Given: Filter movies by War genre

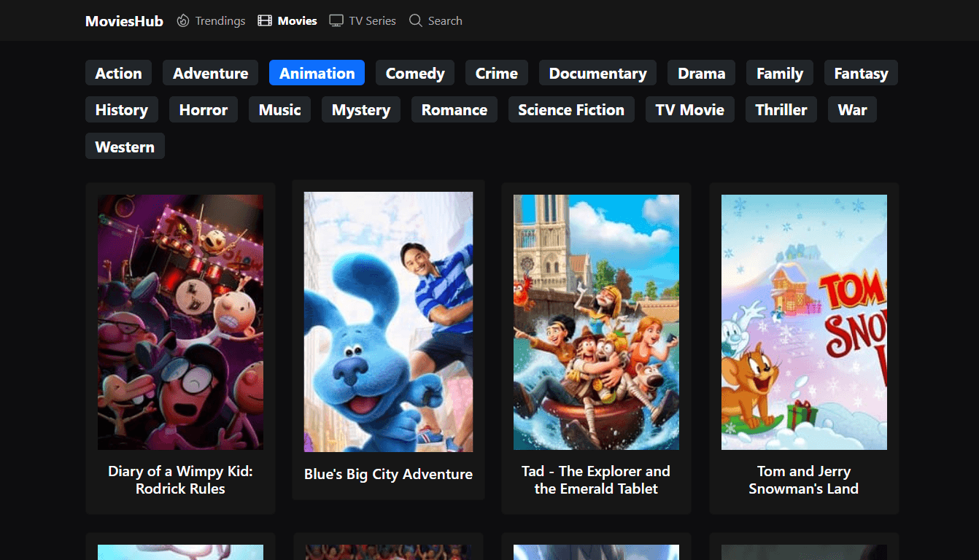Looking at the screenshot, I should coord(852,109).
